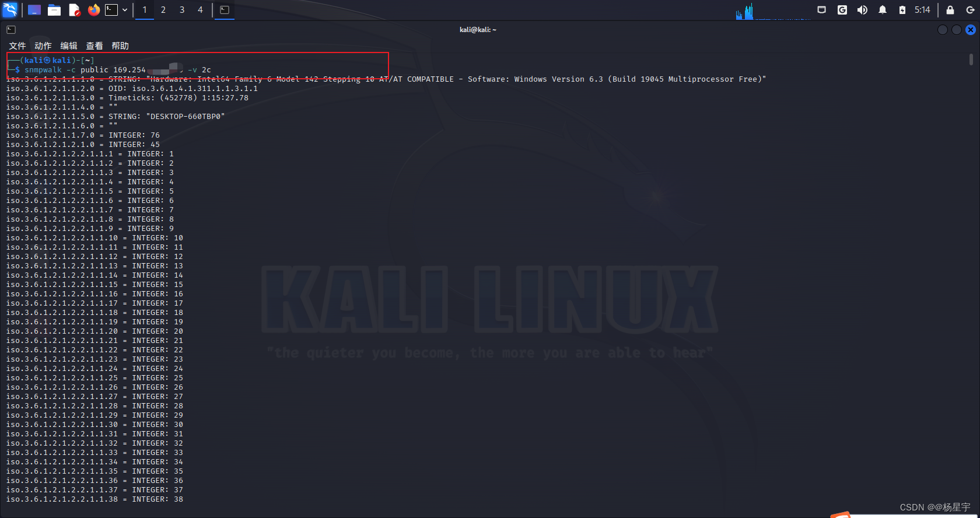This screenshot has height=518, width=980.
Task: Click the kali@kali: ~ window title
Action: click(478, 30)
